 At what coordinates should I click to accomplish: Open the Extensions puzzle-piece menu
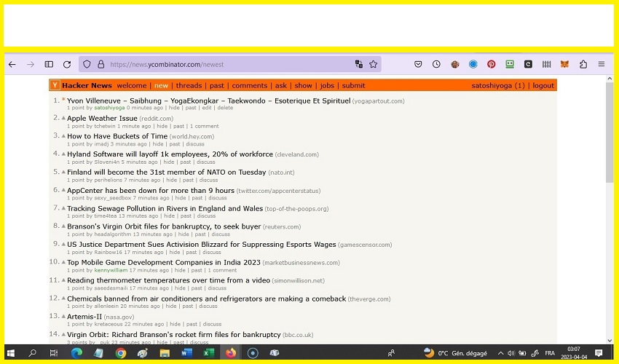tap(583, 64)
